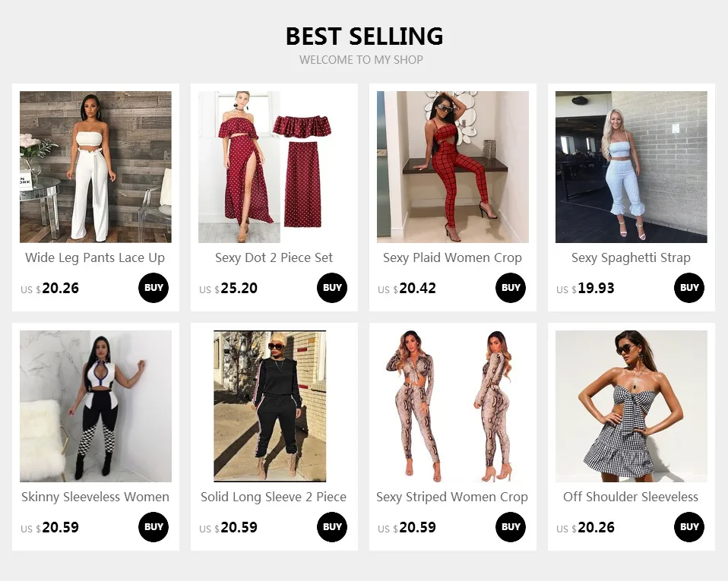
Task: Open Sexy Dot 2 Piece Set title link
Action: pos(274,257)
